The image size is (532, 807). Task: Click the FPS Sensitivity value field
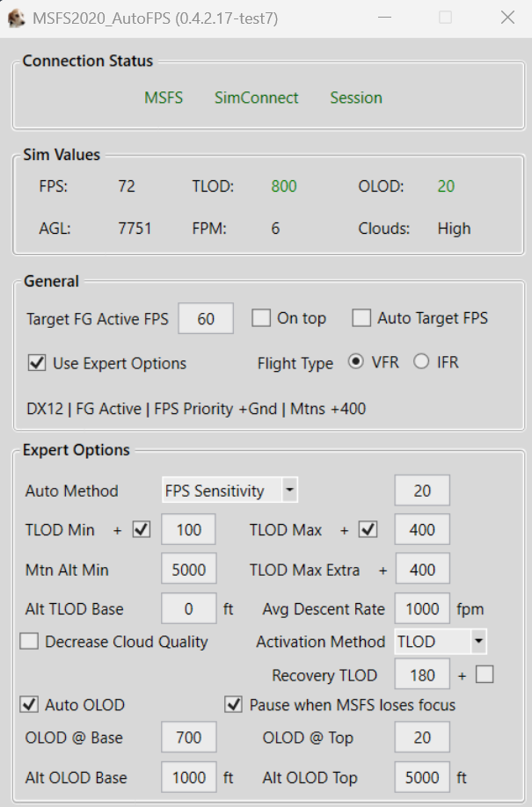tap(422, 491)
